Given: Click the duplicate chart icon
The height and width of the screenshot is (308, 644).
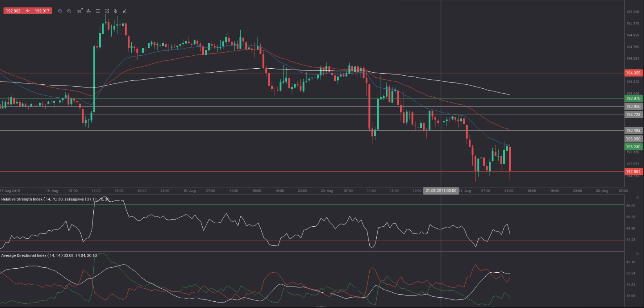Looking at the screenshot, I should 115,11.
